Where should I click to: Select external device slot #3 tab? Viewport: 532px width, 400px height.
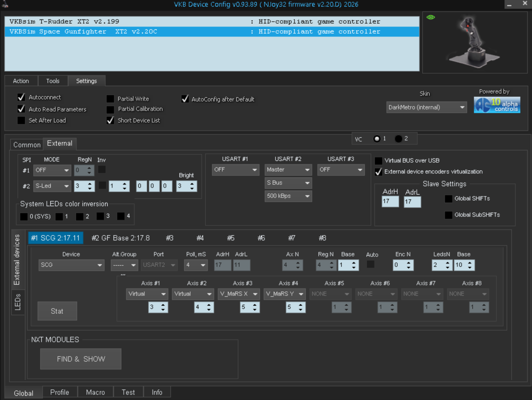coord(169,238)
